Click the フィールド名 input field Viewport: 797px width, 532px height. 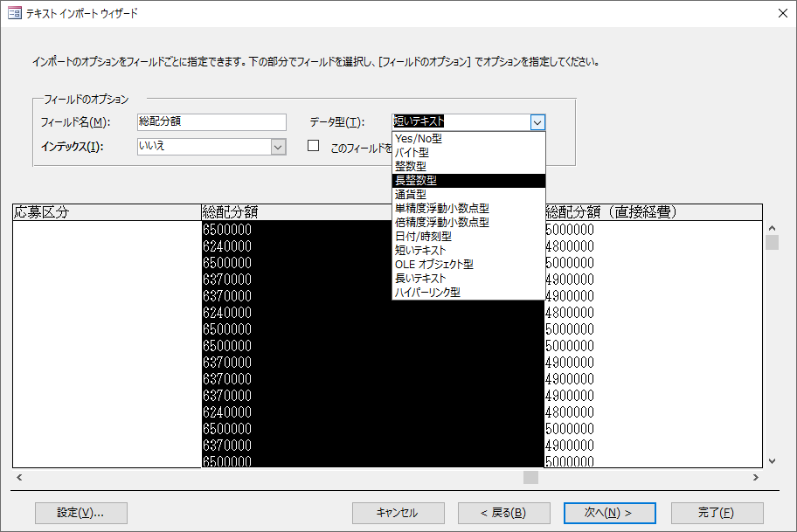point(211,122)
